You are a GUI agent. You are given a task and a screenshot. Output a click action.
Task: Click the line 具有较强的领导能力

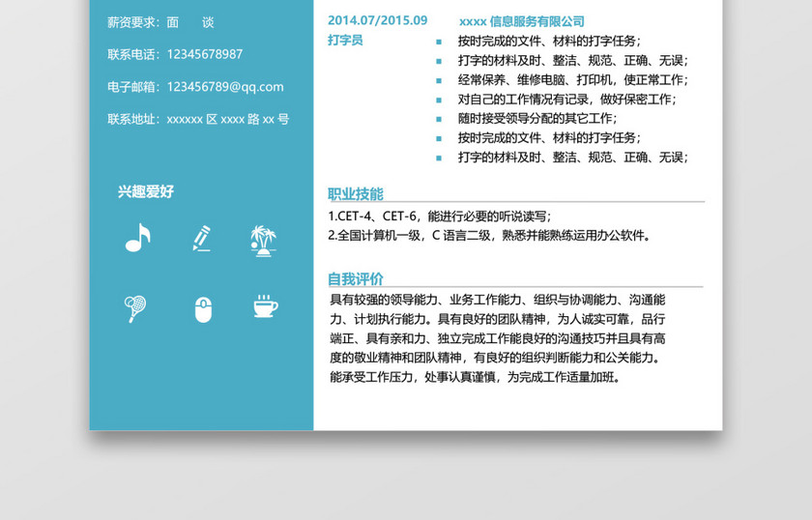point(498,300)
